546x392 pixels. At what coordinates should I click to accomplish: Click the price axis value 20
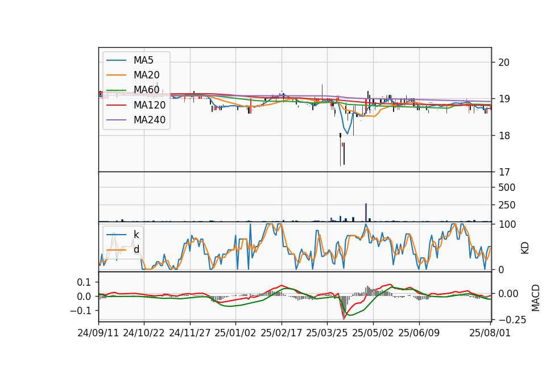click(x=504, y=62)
